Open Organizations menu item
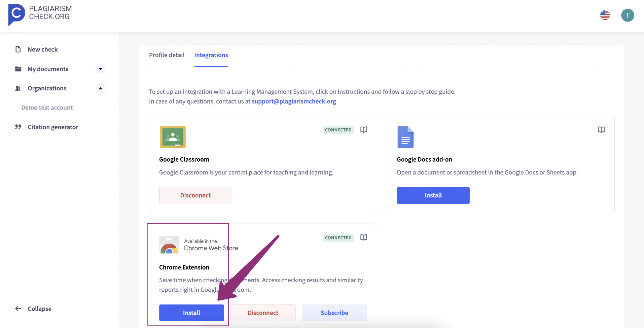Image resolution: width=644 pixels, height=328 pixels. click(47, 88)
